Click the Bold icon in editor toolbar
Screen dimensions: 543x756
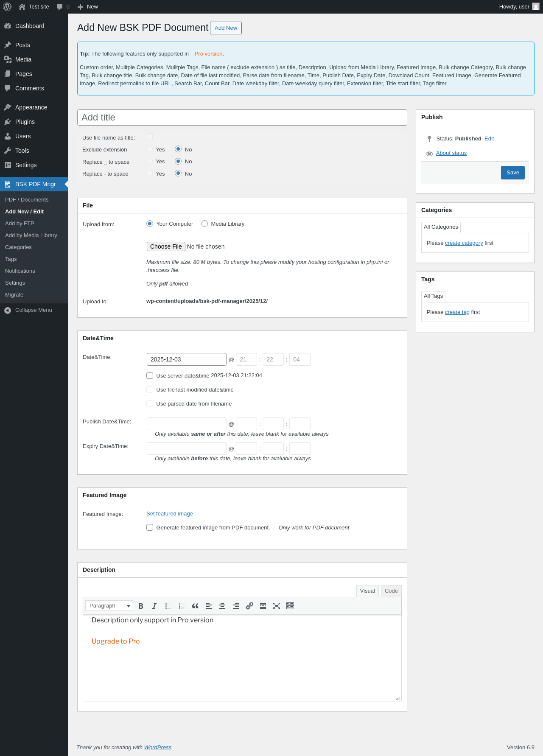click(141, 606)
